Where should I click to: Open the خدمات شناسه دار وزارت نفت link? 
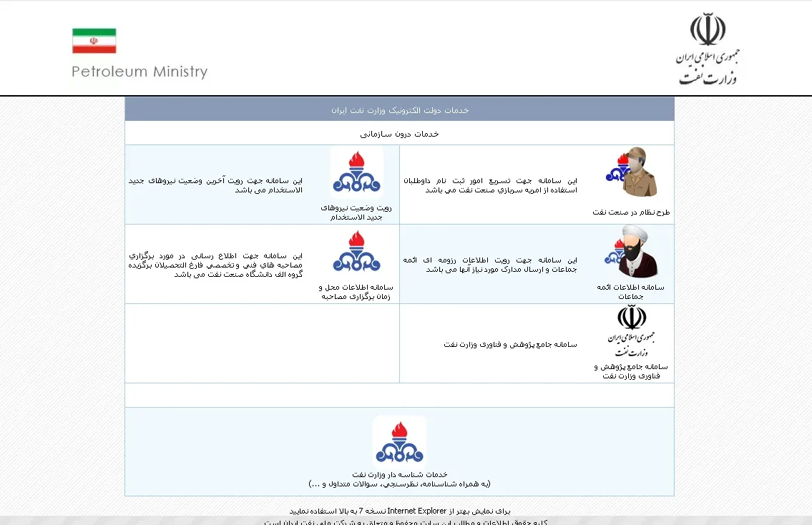pos(400,475)
